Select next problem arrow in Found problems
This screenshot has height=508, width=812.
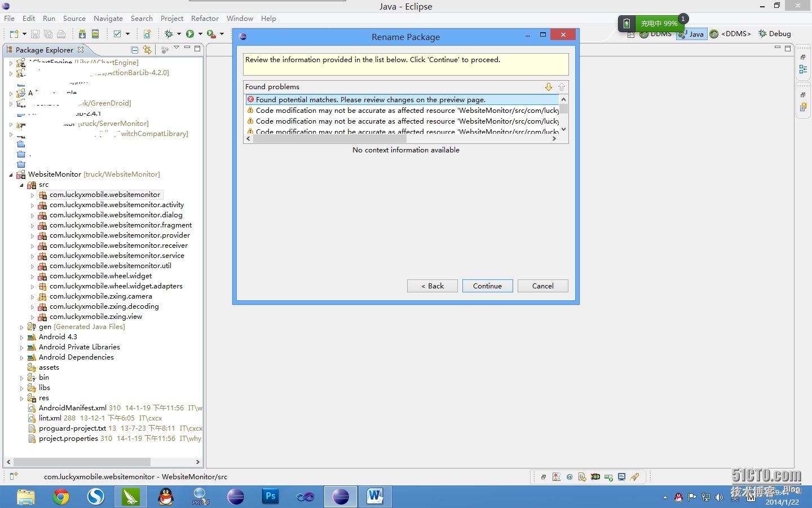[x=549, y=87]
